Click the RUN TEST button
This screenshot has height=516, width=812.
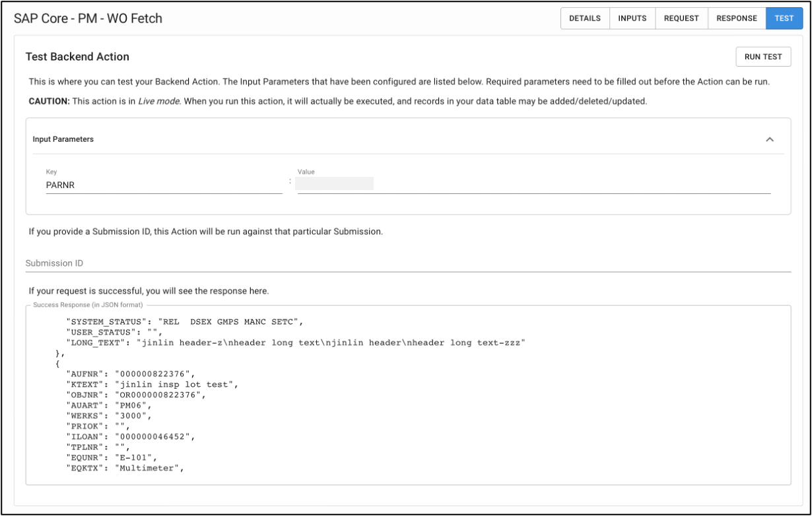(x=763, y=57)
